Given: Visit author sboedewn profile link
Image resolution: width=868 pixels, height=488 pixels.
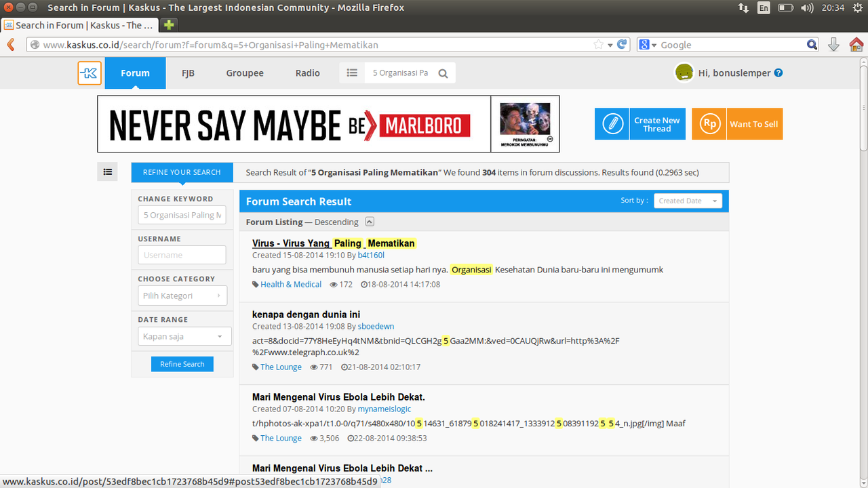Looking at the screenshot, I should 376,327.
